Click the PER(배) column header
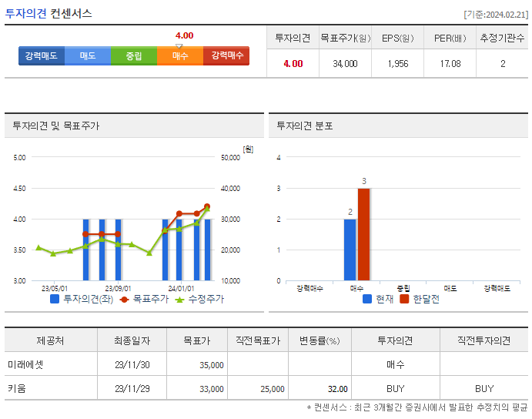This screenshot has width=532, height=419. pos(450,38)
